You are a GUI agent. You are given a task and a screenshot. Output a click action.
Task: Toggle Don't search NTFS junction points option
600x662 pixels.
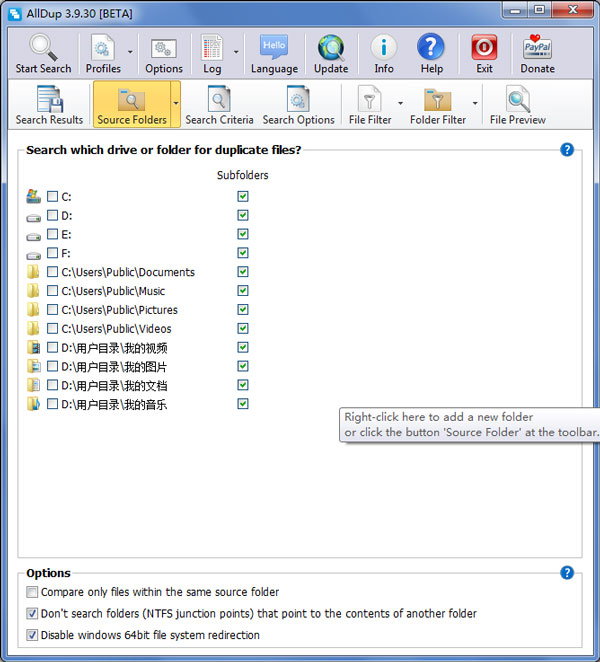(32, 613)
